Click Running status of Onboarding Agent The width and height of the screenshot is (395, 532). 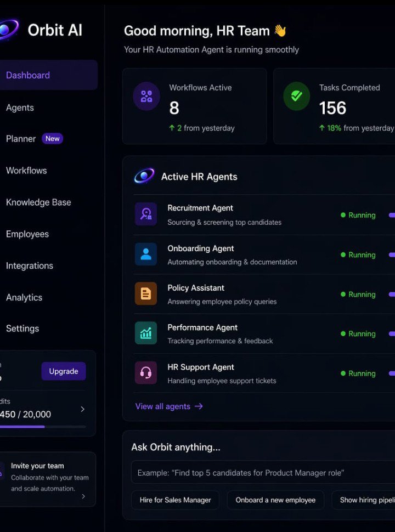click(358, 255)
